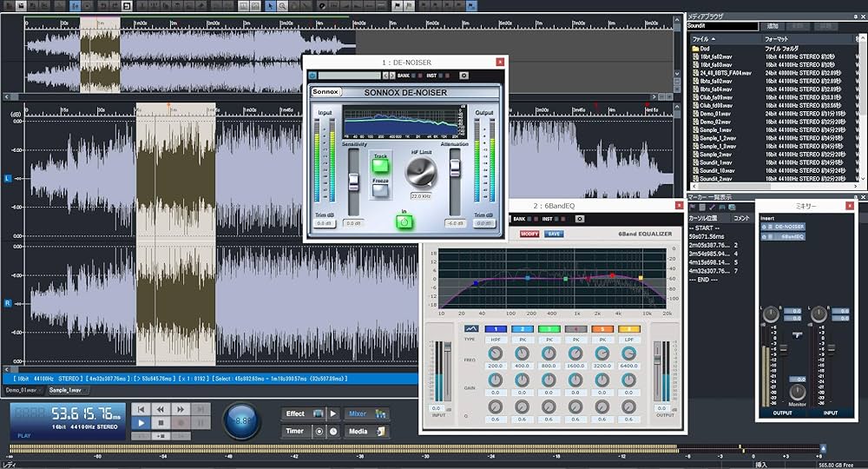Click the timer record circle icon
The height and width of the screenshot is (469, 868).
point(319,431)
